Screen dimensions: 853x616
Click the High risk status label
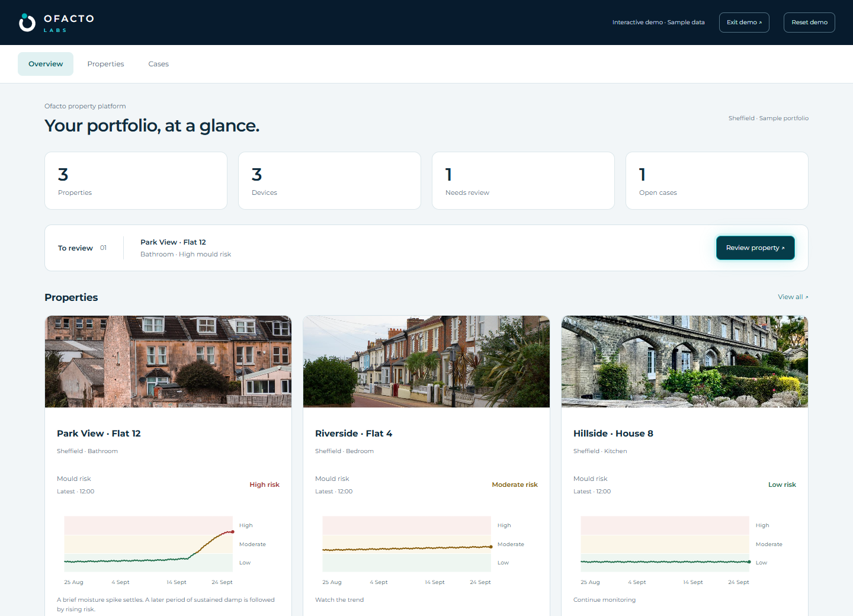point(264,485)
